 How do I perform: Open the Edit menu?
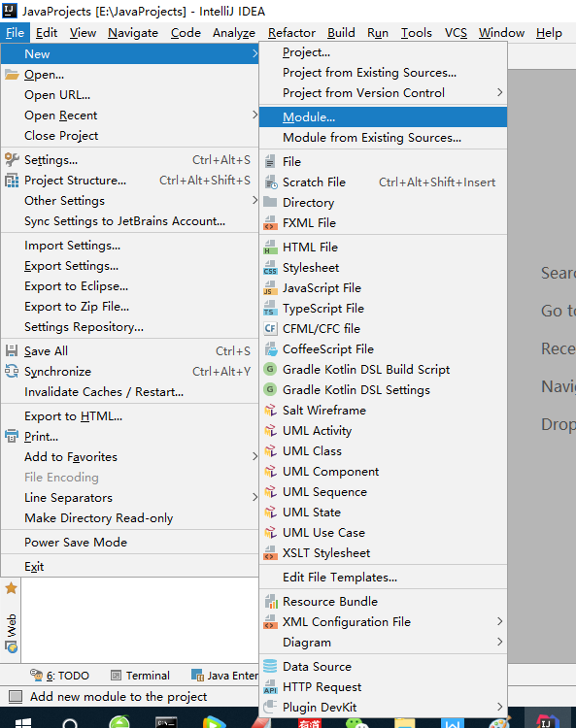pyautogui.click(x=47, y=33)
